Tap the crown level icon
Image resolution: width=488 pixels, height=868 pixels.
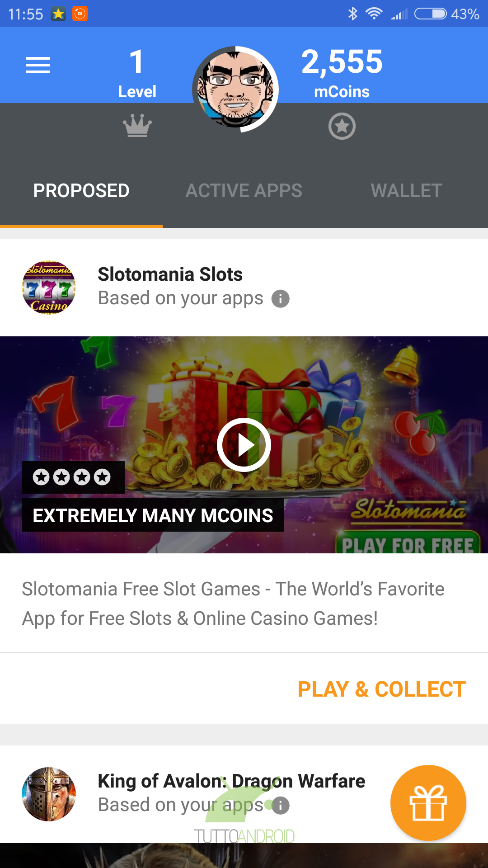pyautogui.click(x=137, y=126)
